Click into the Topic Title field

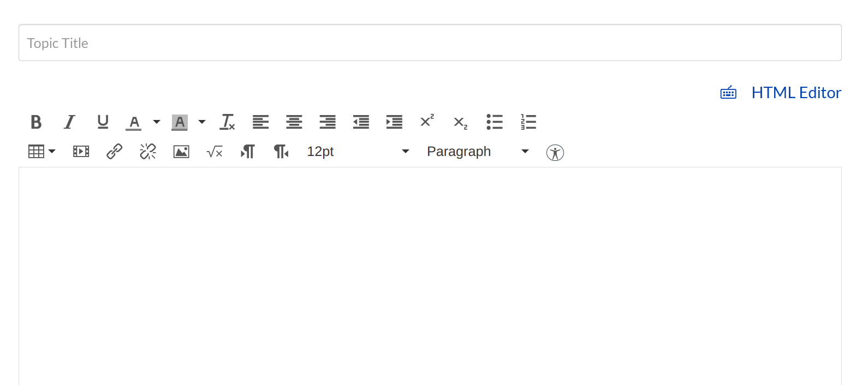(430, 43)
